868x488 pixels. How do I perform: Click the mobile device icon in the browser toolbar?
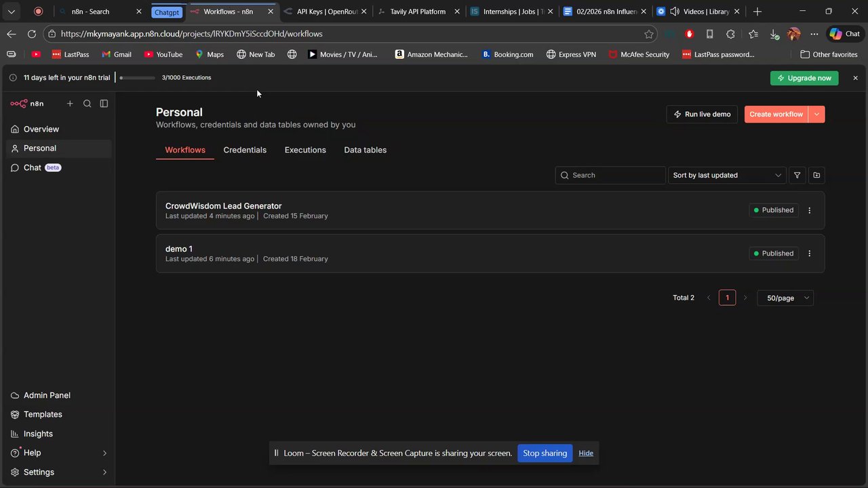[x=710, y=34]
